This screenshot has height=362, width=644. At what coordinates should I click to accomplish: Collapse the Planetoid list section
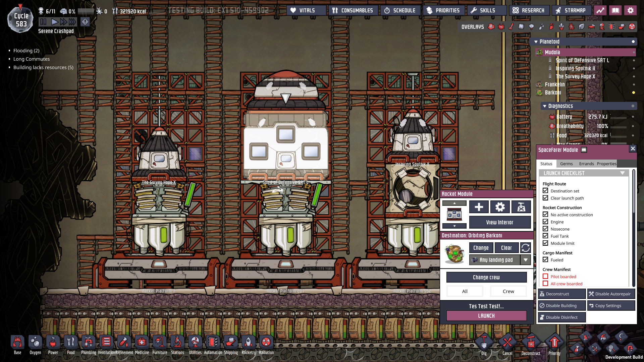click(x=536, y=42)
